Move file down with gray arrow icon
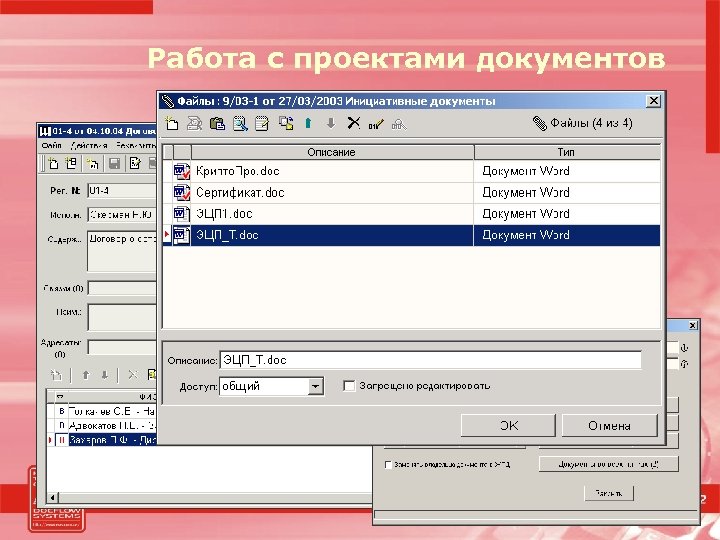The height and width of the screenshot is (540, 720). pyautogui.click(x=331, y=123)
